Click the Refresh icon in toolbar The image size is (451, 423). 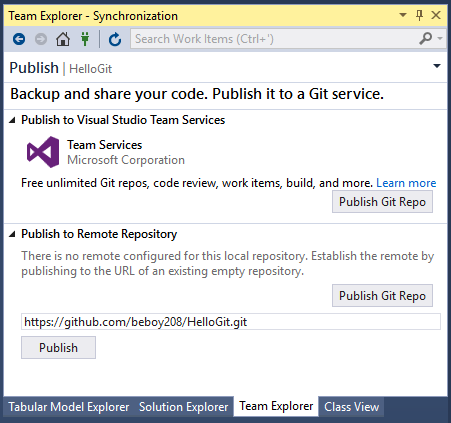tap(115, 39)
